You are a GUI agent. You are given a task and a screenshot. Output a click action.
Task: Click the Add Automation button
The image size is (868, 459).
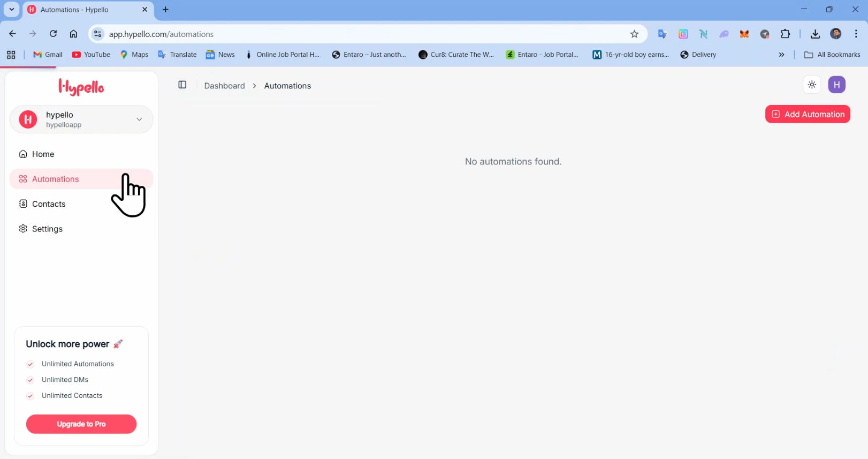[808, 114]
